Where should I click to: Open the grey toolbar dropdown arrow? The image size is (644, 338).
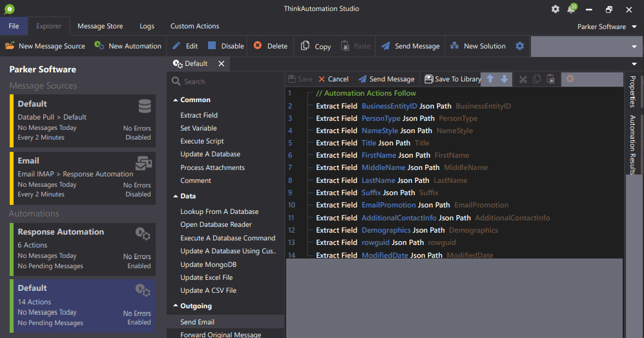(x=634, y=47)
